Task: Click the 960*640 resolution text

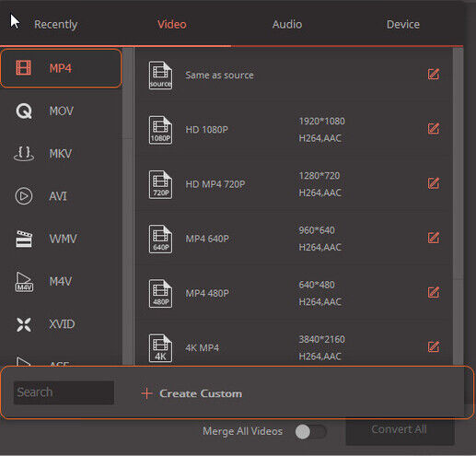Action: pyautogui.click(x=317, y=230)
